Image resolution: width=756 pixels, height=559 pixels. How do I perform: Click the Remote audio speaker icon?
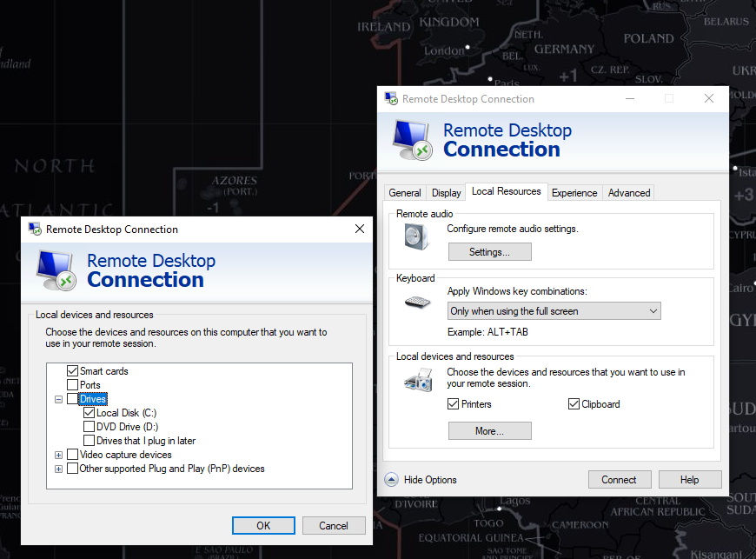tap(416, 236)
